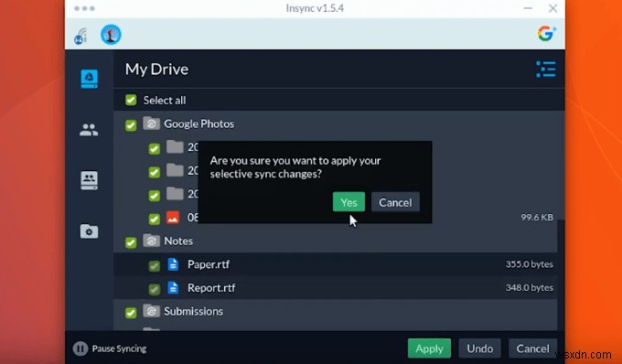Click the green Apply button

pos(429,348)
